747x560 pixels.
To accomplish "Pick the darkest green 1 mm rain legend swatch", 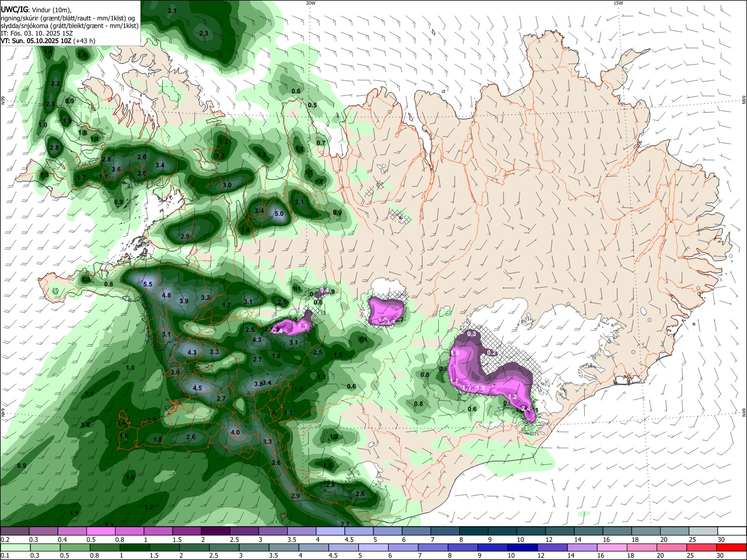I will pos(135,547).
